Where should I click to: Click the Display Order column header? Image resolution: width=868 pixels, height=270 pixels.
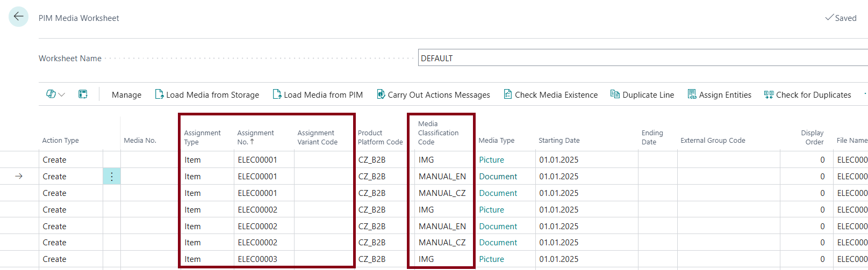coord(812,137)
